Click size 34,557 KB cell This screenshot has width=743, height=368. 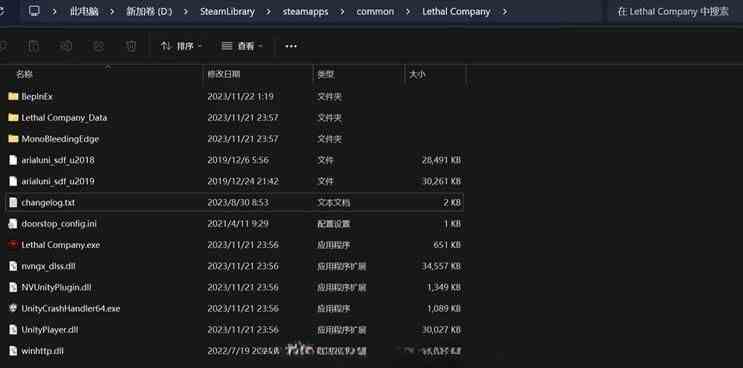(441, 266)
